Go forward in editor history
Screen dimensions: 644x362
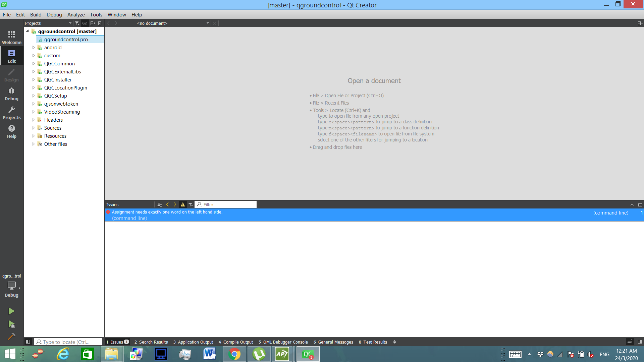116,23
